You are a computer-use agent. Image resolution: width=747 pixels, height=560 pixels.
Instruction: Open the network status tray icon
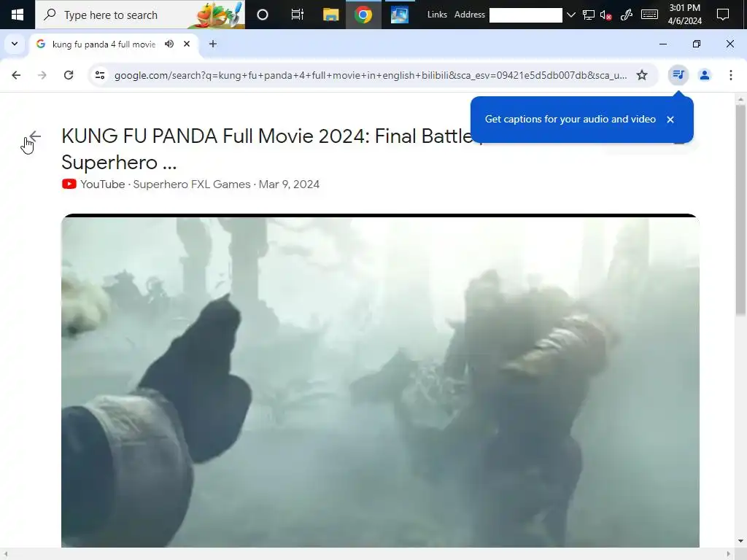[x=589, y=15]
